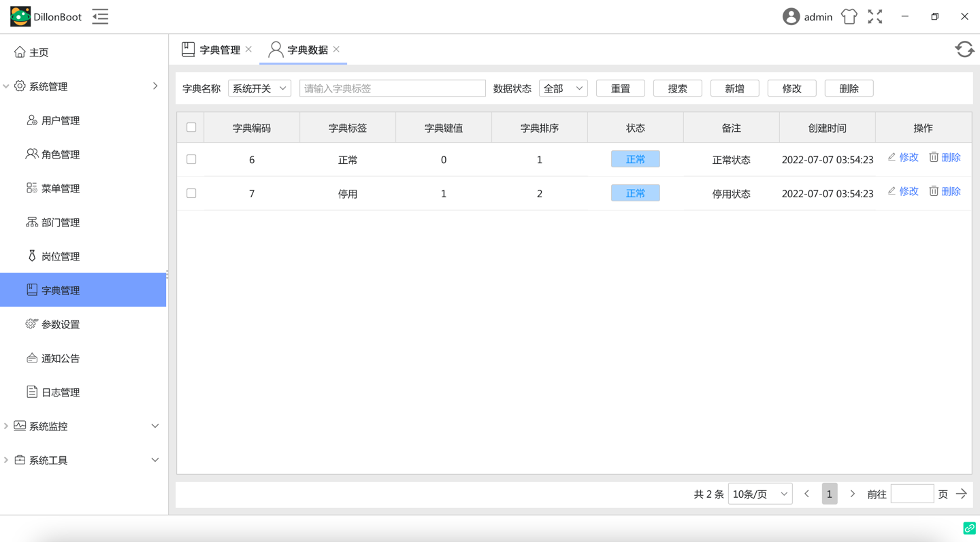Check the checkbox for row with code 6

(x=191, y=159)
